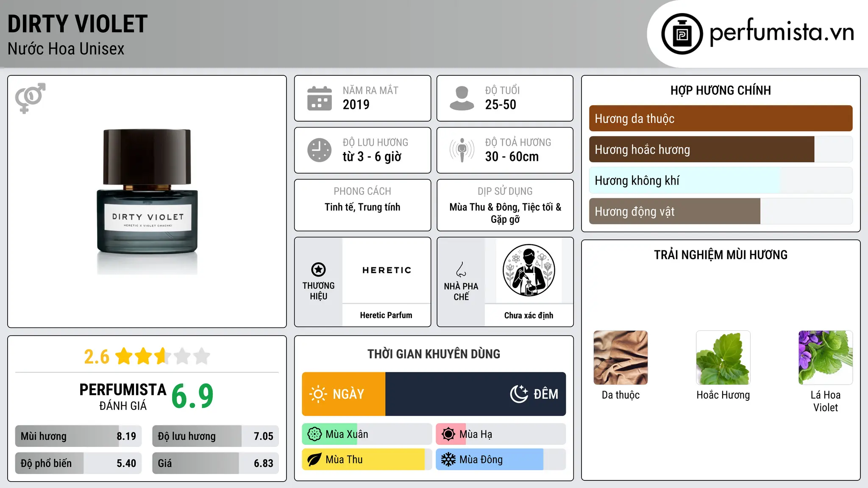This screenshot has width=868, height=488.
Task: Click the Ngày orange time segment
Action: click(x=344, y=394)
